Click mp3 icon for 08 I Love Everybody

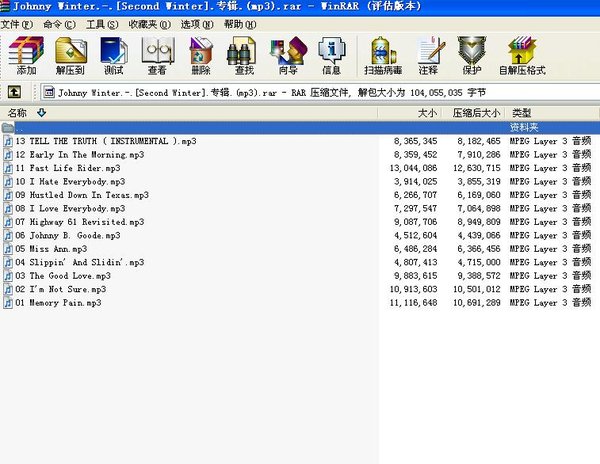pos(8,208)
